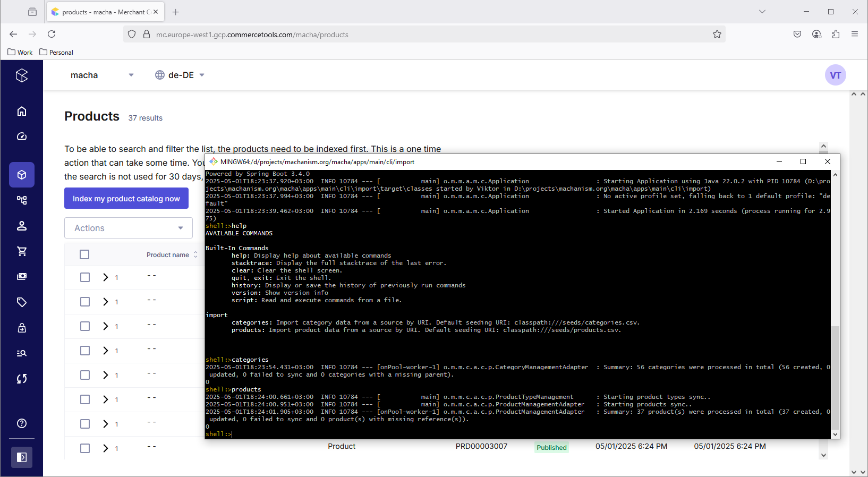Open the Firefox account icon
This screenshot has height=477, width=868.
pos(816,34)
